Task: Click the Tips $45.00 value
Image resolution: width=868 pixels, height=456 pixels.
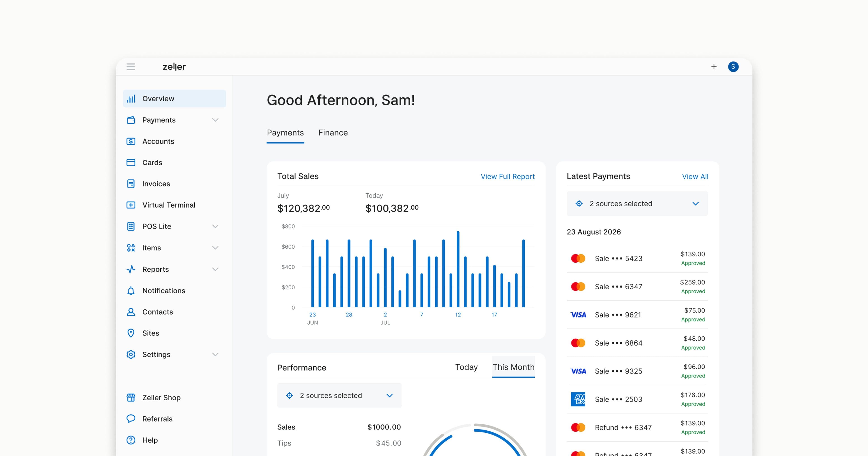Action: click(389, 443)
